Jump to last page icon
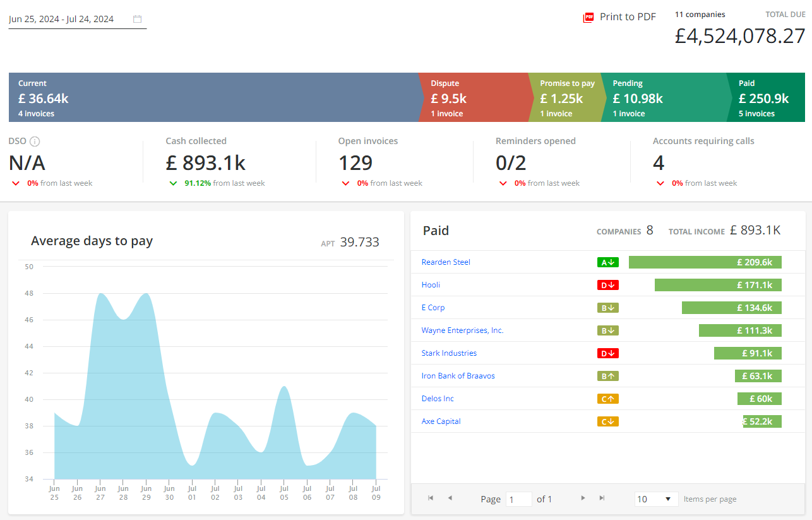Image resolution: width=812 pixels, height=520 pixels. point(602,499)
